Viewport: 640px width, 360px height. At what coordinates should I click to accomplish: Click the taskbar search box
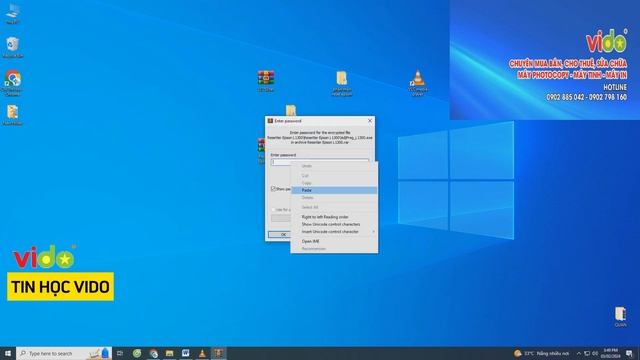(64, 353)
